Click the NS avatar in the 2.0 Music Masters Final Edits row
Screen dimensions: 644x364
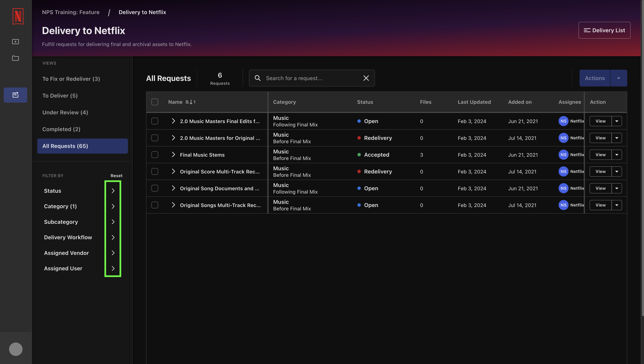[563, 121]
